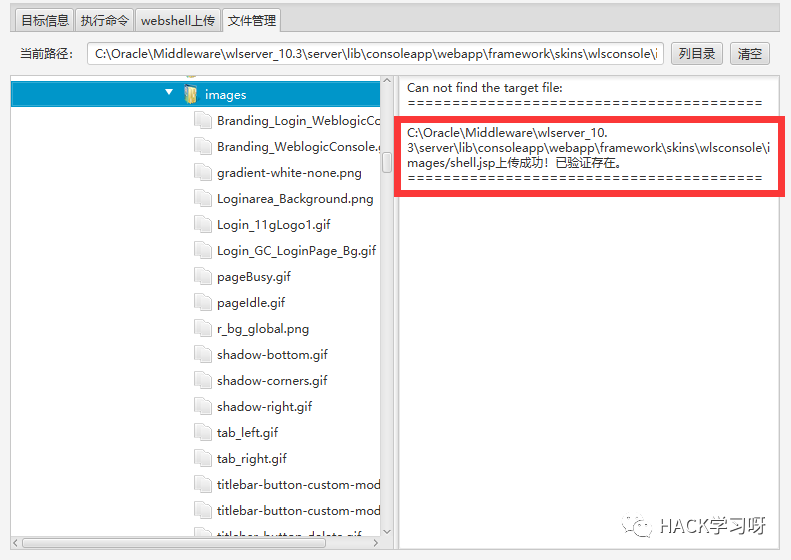Select Loginarea_Background.png file

pos(295,199)
